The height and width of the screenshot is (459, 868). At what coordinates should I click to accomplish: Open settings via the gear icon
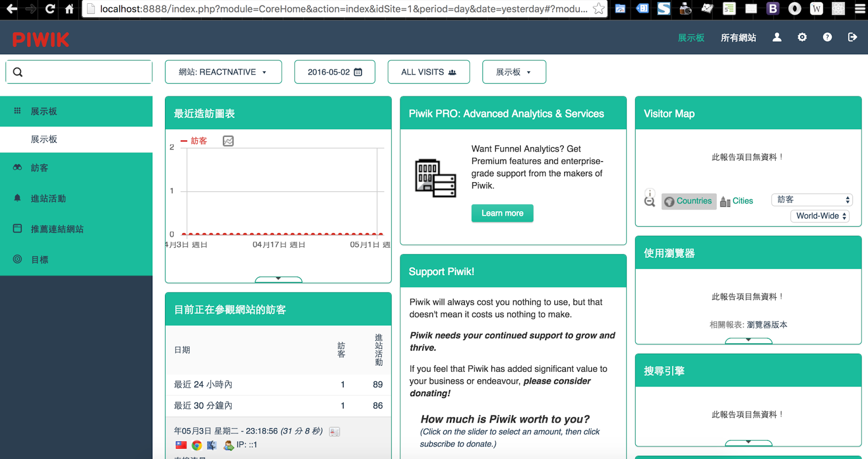[802, 37]
